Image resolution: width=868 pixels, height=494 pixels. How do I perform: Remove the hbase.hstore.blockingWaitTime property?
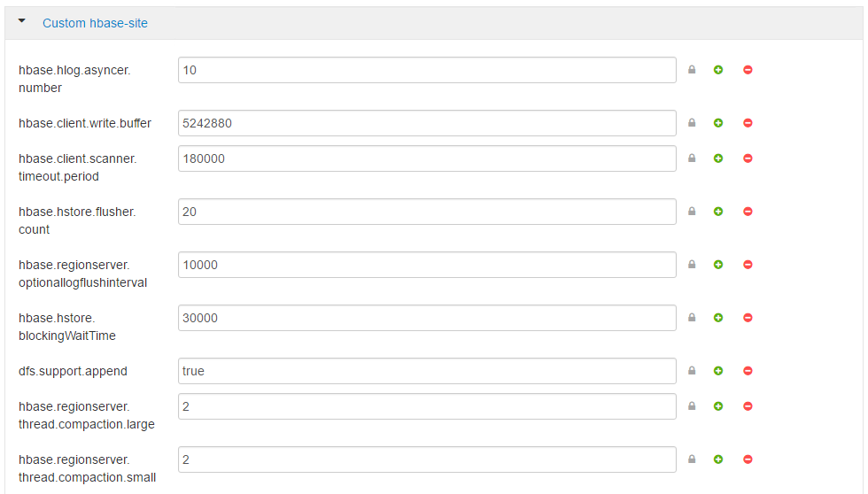(x=748, y=318)
